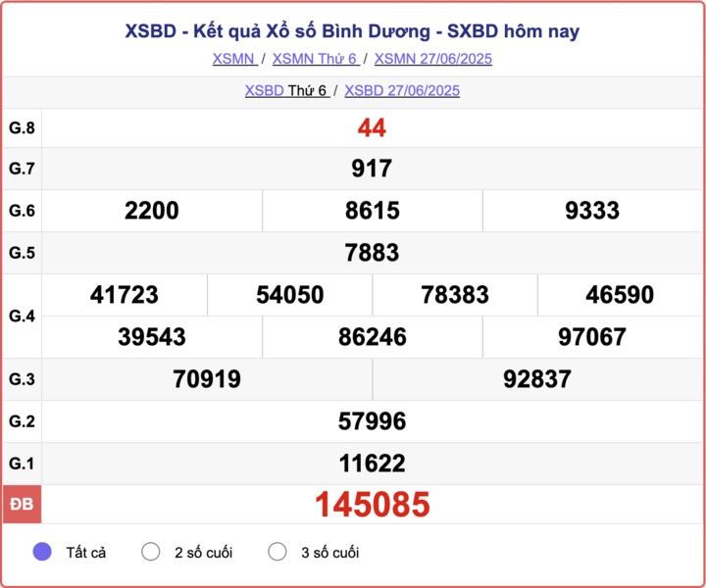The height and width of the screenshot is (588, 706).
Task: Follow the 'XSMN 27/06/2025' link
Action: point(433,59)
